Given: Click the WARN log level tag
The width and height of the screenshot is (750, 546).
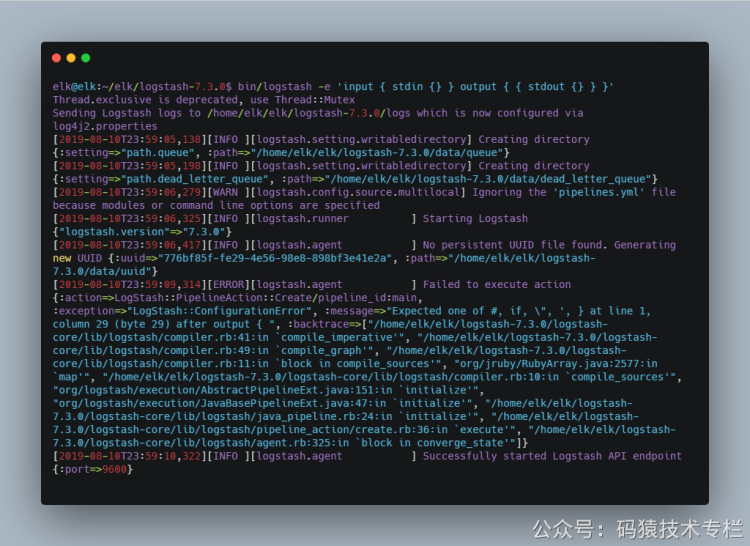Looking at the screenshot, I should coord(226,192).
